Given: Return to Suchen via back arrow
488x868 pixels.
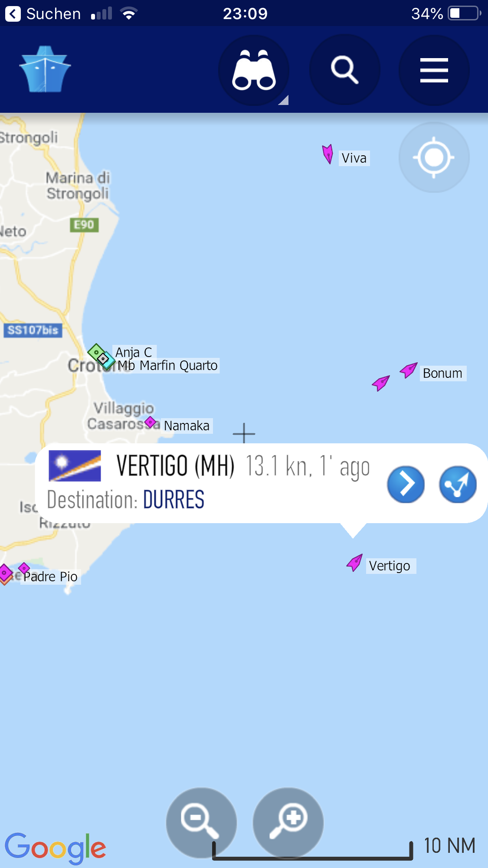Looking at the screenshot, I should pyautogui.click(x=13, y=14).
